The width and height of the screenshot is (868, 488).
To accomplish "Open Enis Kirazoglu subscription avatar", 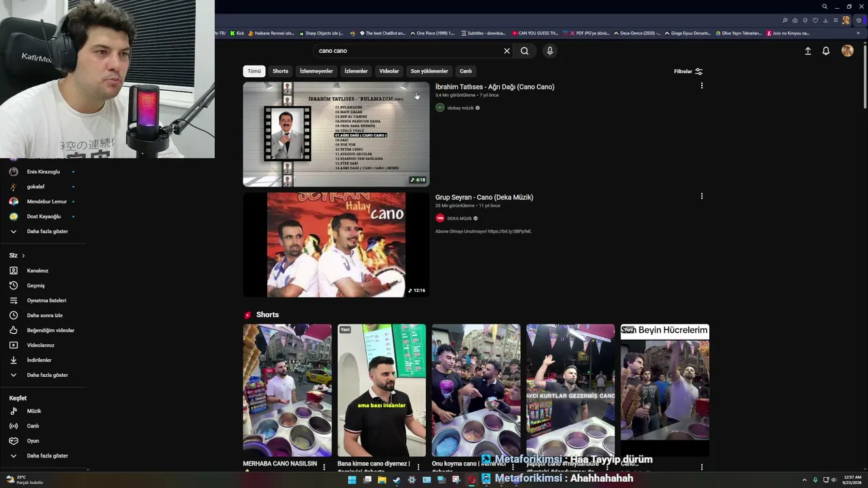I will [x=14, y=171].
